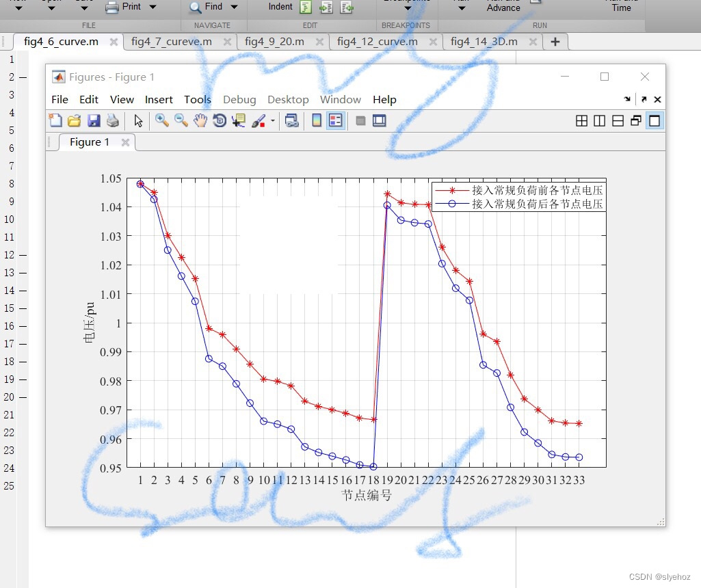Click the Show Plot Tools icon
The width and height of the screenshot is (701, 588).
click(x=379, y=120)
